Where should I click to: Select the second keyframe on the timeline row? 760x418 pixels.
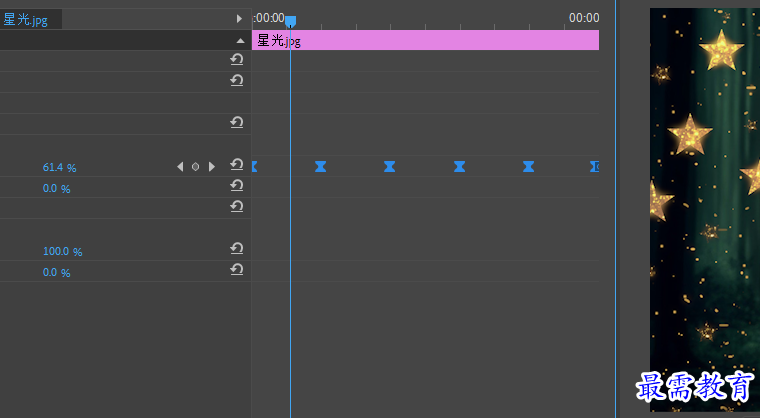[320, 167]
